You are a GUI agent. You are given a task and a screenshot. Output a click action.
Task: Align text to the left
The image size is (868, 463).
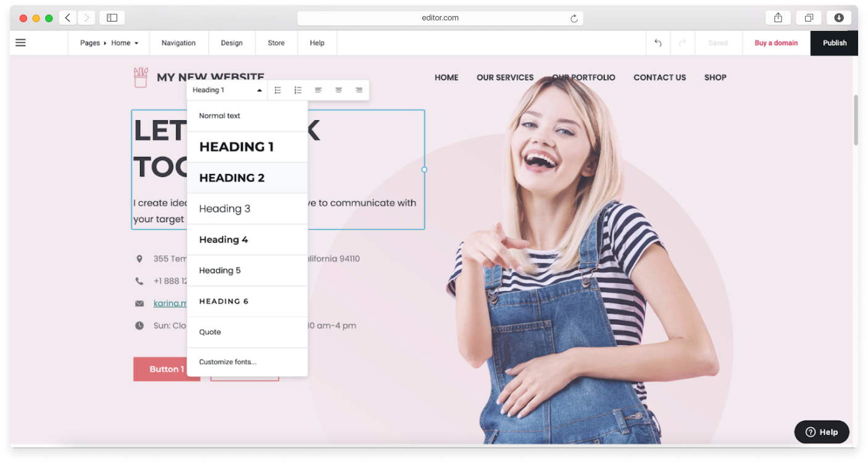tap(318, 90)
